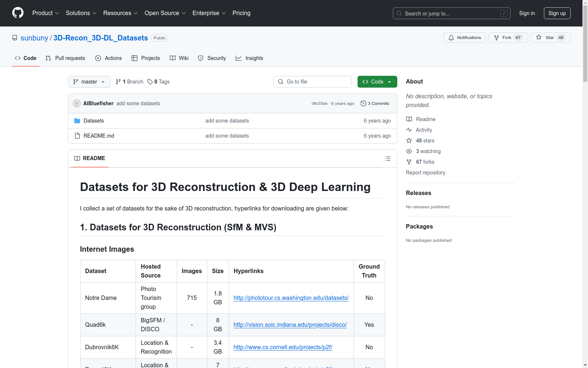This screenshot has width=588, height=368.
Task: Click the pulse icon beside Activity
Action: [x=409, y=130]
